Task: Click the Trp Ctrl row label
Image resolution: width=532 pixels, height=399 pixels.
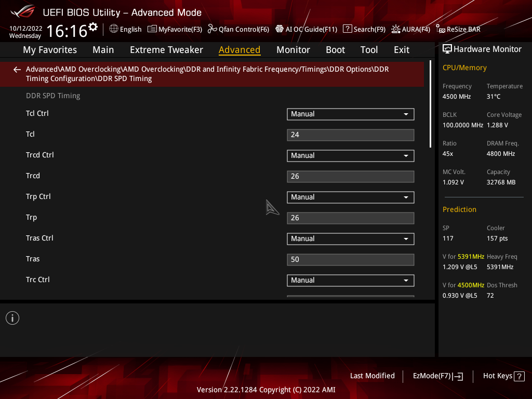Action: [x=38, y=197]
